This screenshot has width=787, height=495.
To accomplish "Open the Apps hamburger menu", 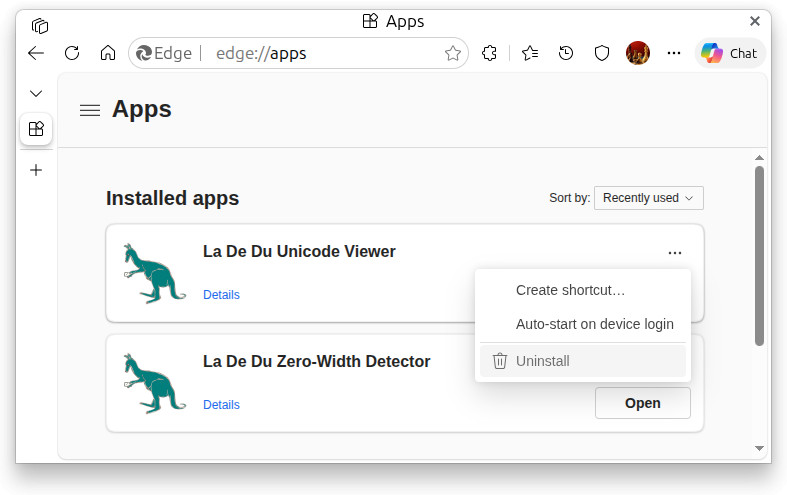I will tap(90, 110).
